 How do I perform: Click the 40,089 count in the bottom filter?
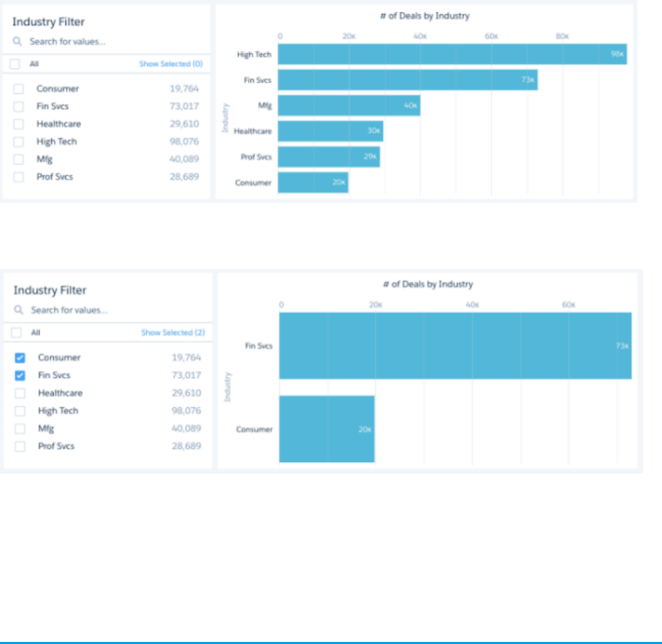pos(186,428)
